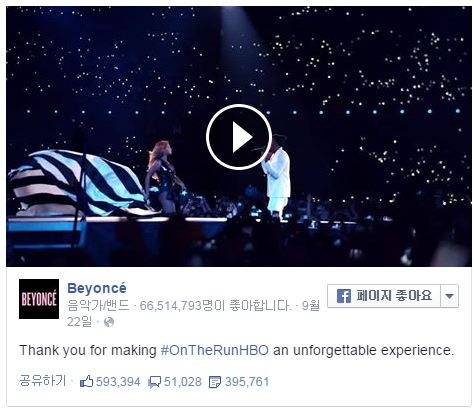
Task: Open the BEYONCÉ profile picture
Action: (39, 299)
